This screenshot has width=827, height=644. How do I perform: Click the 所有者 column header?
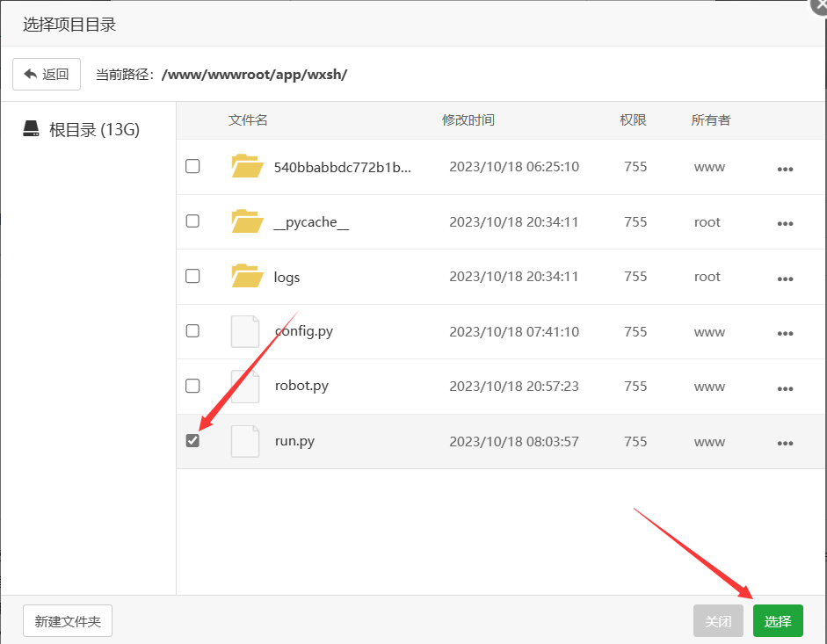710,119
